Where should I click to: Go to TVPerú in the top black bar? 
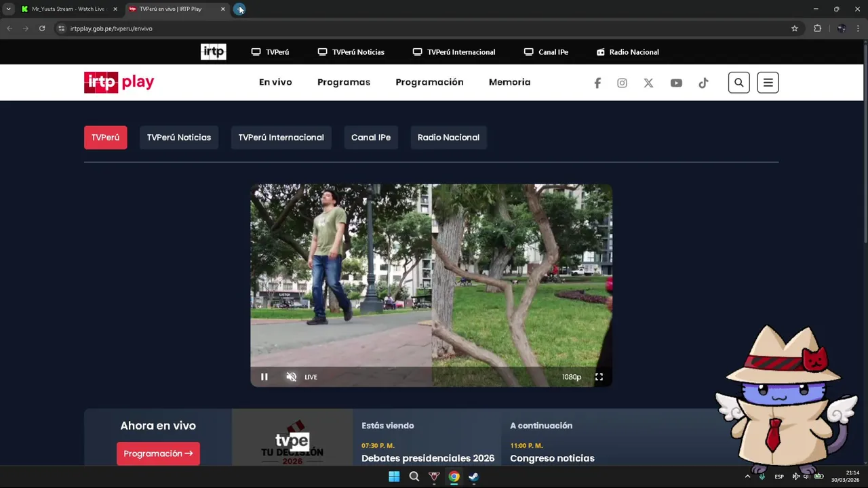tap(270, 52)
